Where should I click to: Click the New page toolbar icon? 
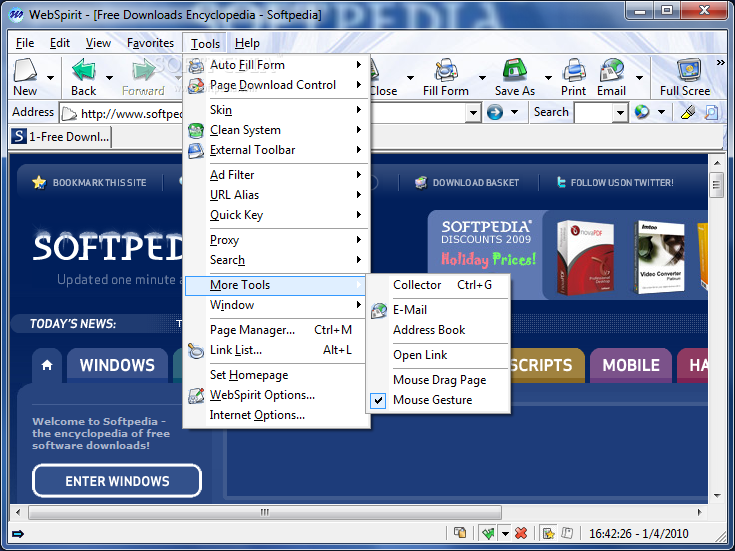[25, 70]
